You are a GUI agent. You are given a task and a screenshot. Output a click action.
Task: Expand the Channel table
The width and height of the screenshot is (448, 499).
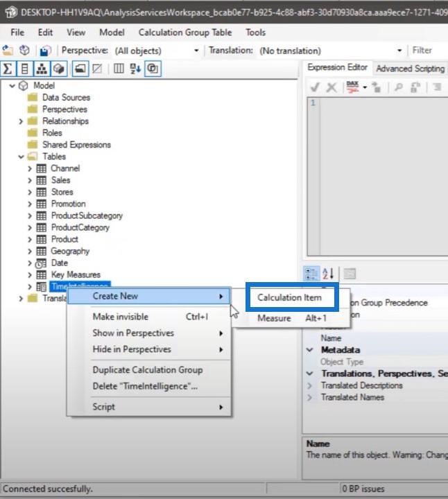point(30,168)
